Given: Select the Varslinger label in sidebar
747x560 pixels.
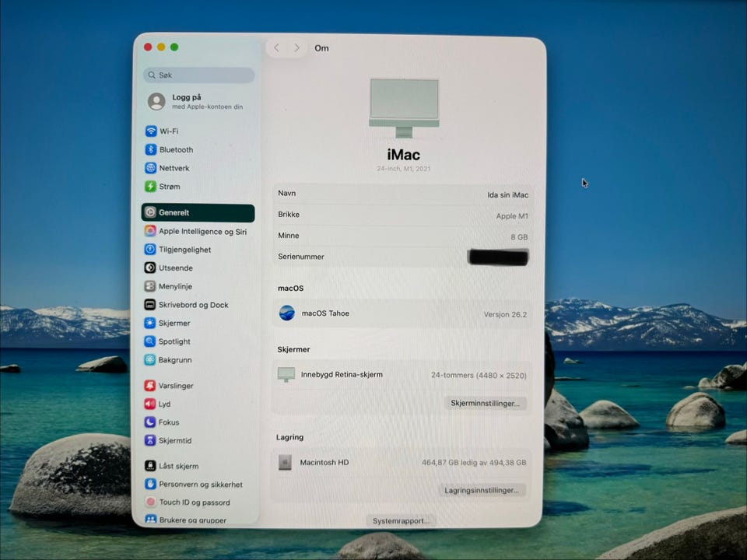Looking at the screenshot, I should click(176, 385).
